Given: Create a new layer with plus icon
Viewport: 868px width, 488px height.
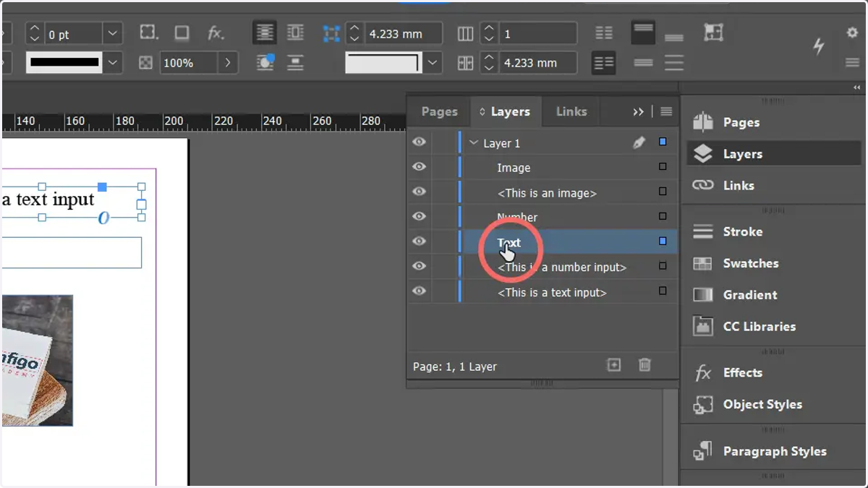Looking at the screenshot, I should pyautogui.click(x=614, y=365).
